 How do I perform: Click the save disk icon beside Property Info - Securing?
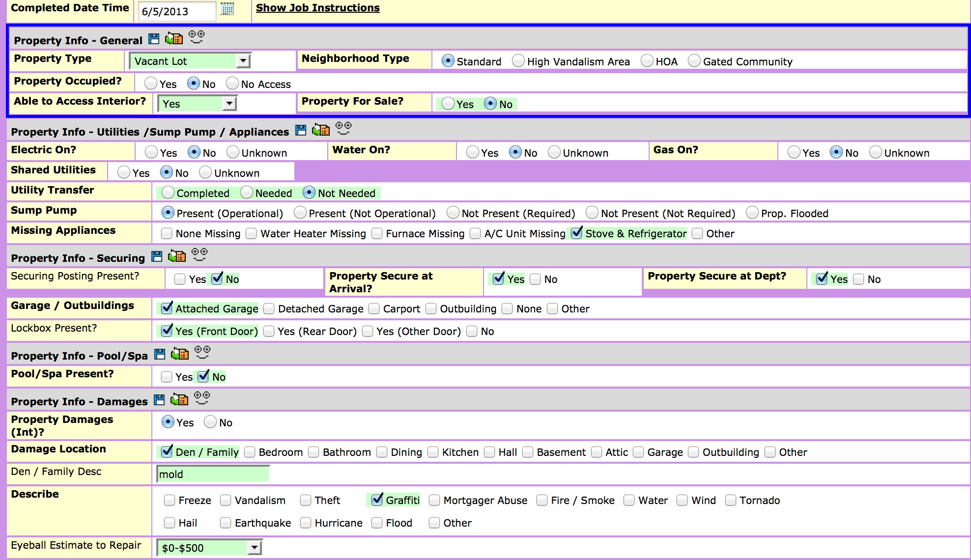(x=157, y=256)
